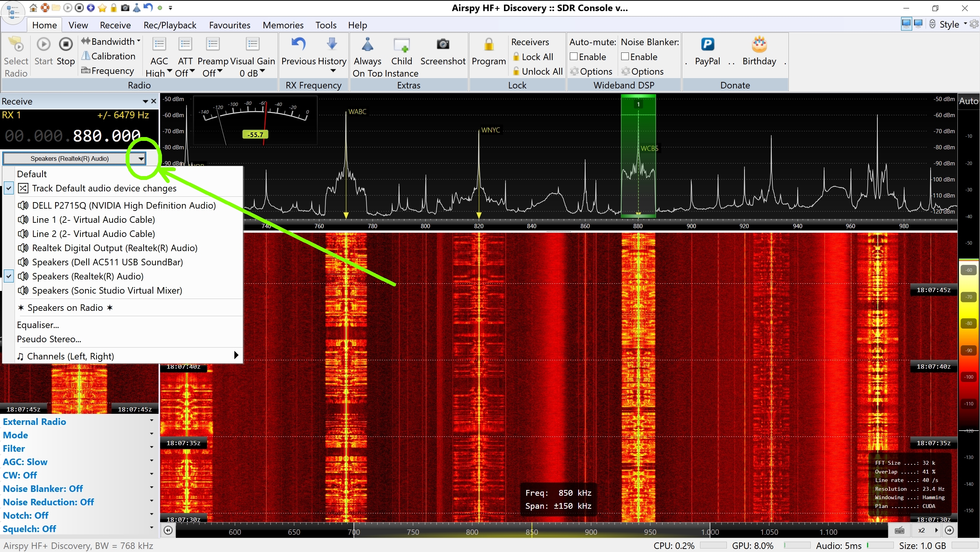Click the PayPal donate icon
Image resolution: width=980 pixels, height=552 pixels.
(707, 45)
